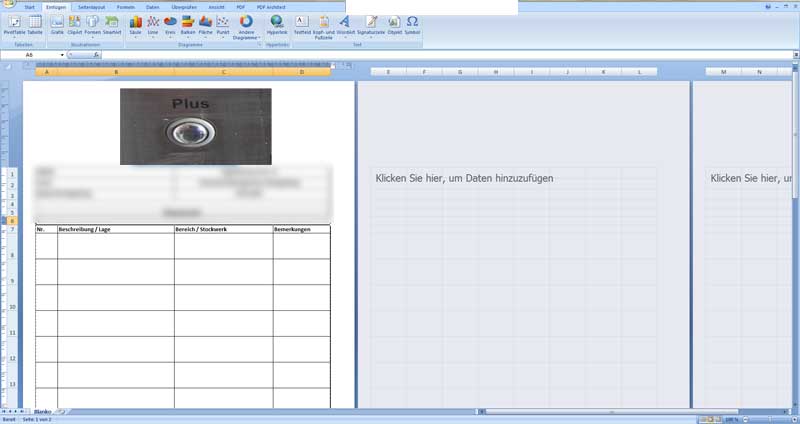Insert a Textfeld text box
800x424 pixels.
point(302,26)
